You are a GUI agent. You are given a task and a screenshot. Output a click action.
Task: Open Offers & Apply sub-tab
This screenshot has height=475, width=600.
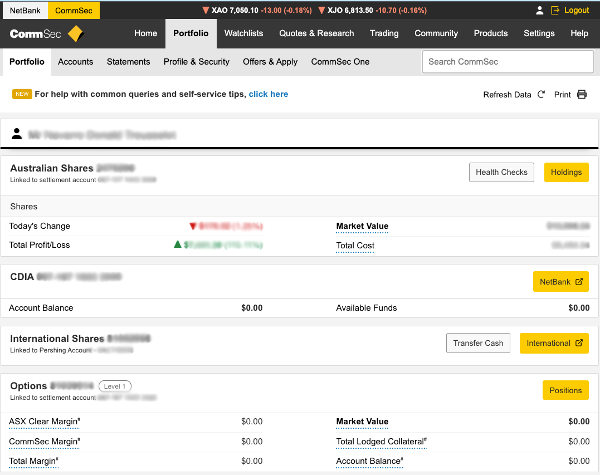270,62
